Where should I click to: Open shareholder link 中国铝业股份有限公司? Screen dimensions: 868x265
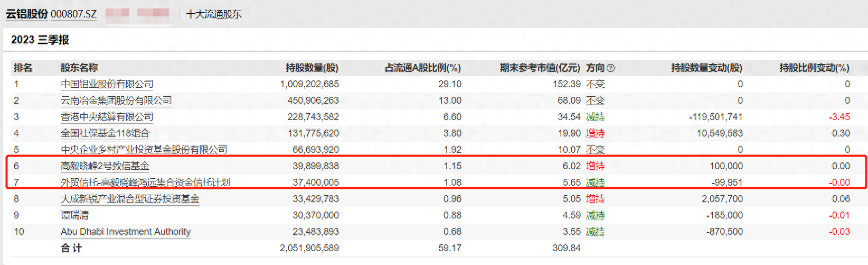pyautogui.click(x=107, y=84)
